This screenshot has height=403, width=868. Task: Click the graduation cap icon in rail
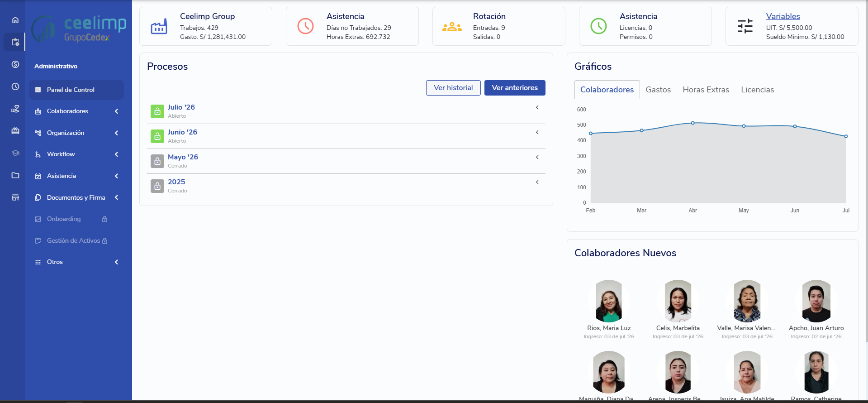click(x=15, y=153)
